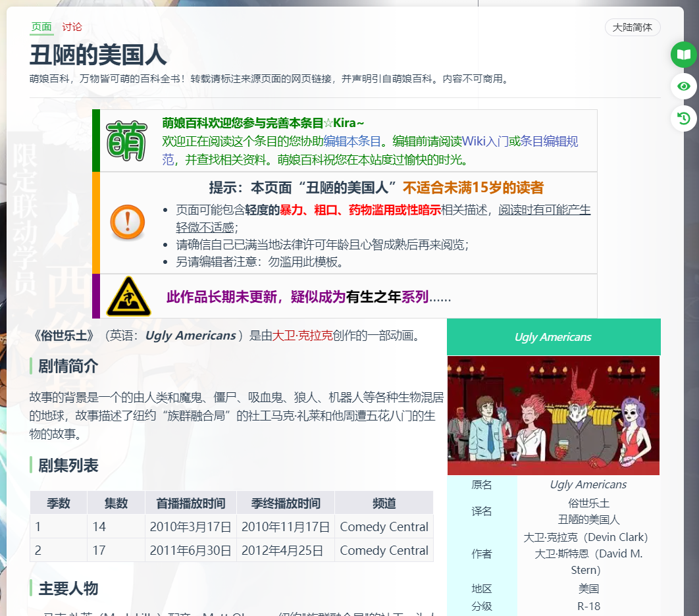699x616 pixels.
Task: Click the 14 episode count cell
Action: 116,527
